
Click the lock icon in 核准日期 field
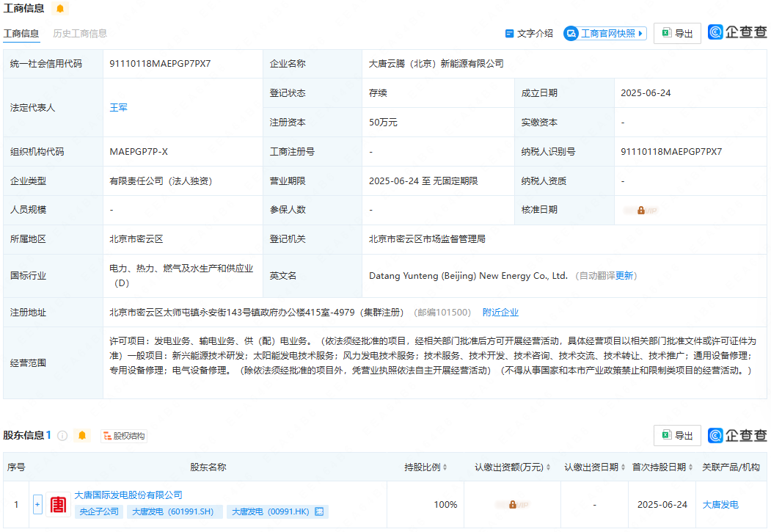(x=640, y=210)
